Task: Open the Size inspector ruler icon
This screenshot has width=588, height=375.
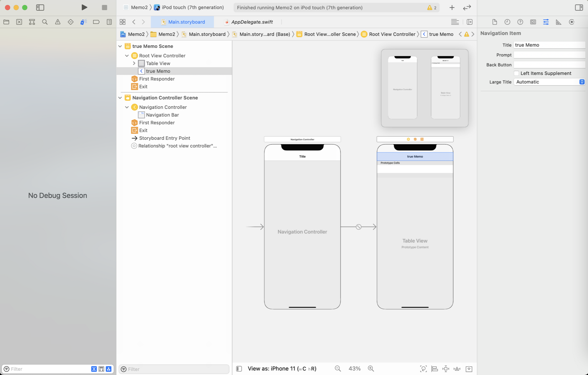Action: [559, 22]
